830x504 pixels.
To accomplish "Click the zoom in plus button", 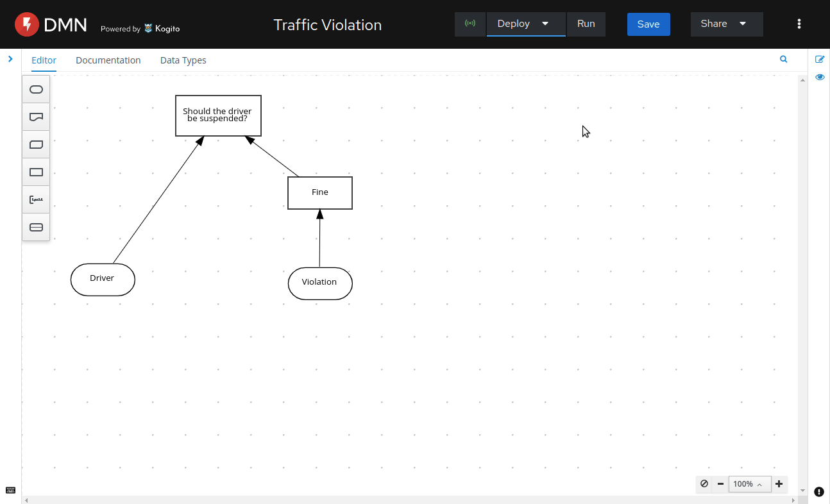I will [779, 484].
